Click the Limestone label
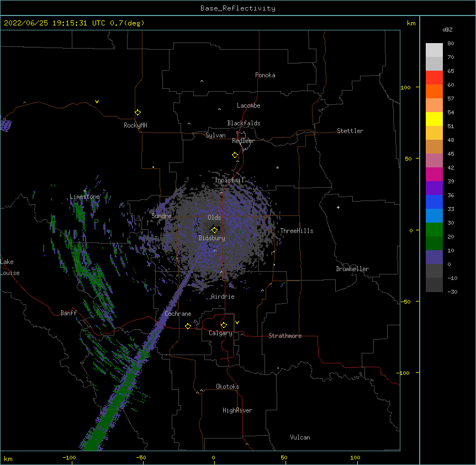The width and height of the screenshot is (476, 465). coord(84,197)
